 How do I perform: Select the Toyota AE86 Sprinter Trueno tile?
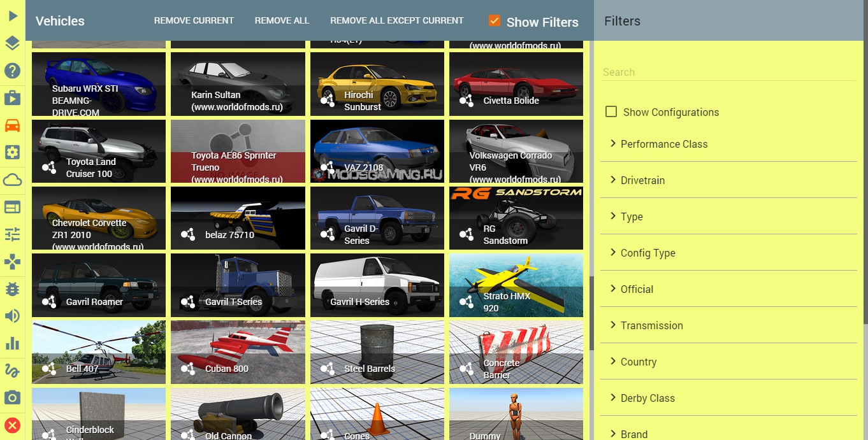(x=238, y=151)
